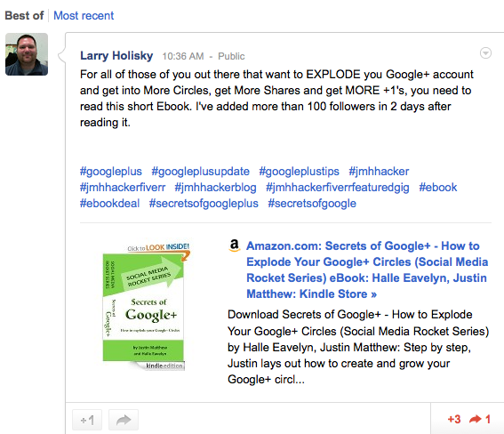Click the 10:36 AM timestamp
Image resolution: width=504 pixels, height=434 pixels.
coord(183,56)
